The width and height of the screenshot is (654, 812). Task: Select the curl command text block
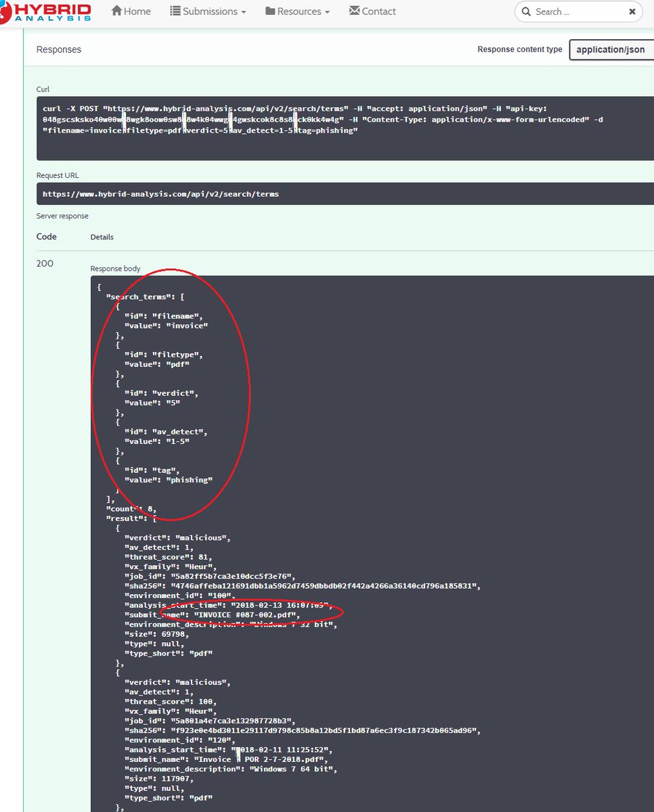345,128
